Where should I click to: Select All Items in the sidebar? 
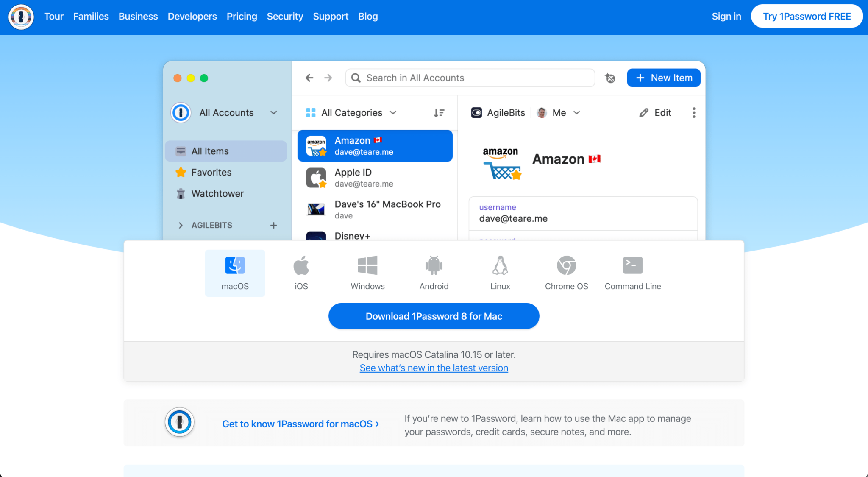(x=226, y=151)
